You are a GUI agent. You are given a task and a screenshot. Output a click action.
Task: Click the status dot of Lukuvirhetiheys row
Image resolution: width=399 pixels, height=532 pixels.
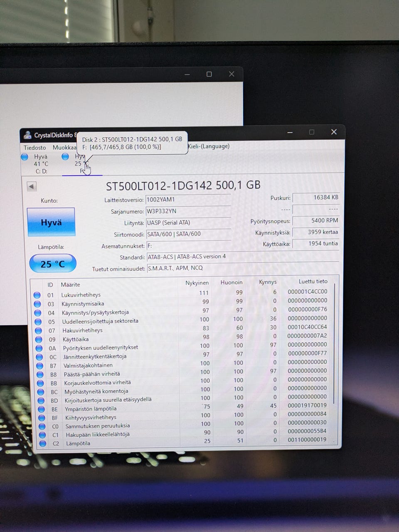37,295
